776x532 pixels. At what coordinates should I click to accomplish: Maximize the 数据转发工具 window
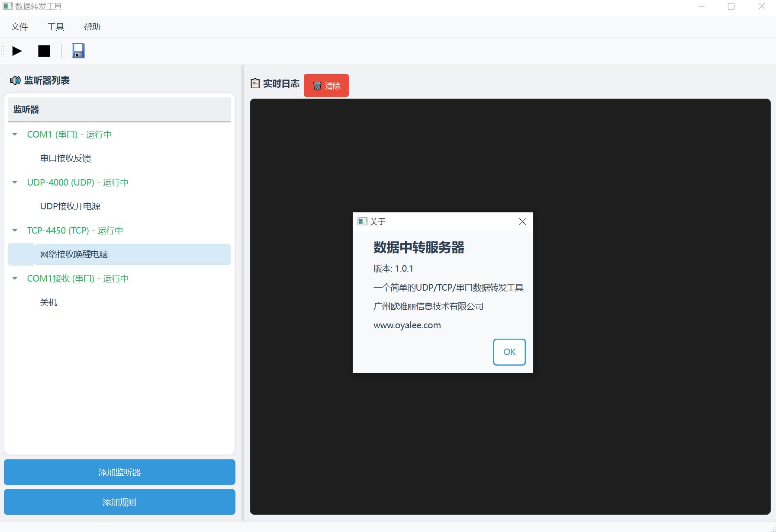point(731,6)
